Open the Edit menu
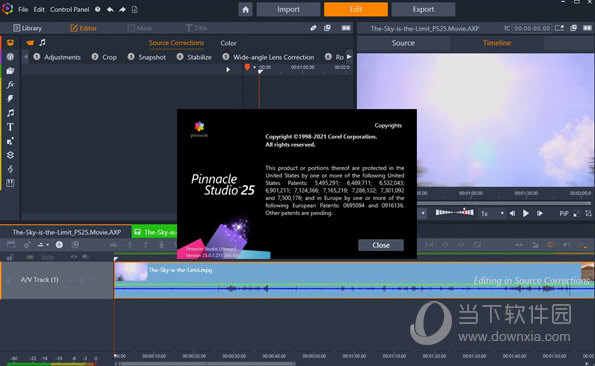595x366 pixels. (x=39, y=9)
